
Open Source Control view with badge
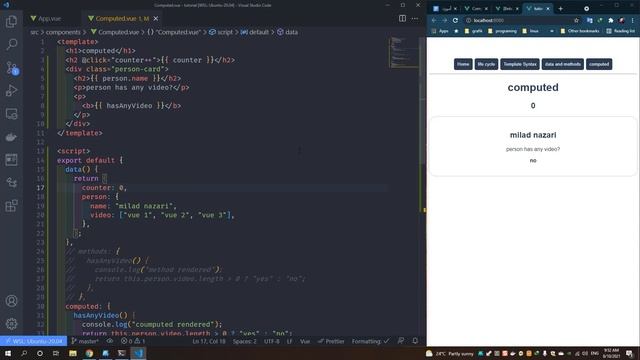point(11,67)
